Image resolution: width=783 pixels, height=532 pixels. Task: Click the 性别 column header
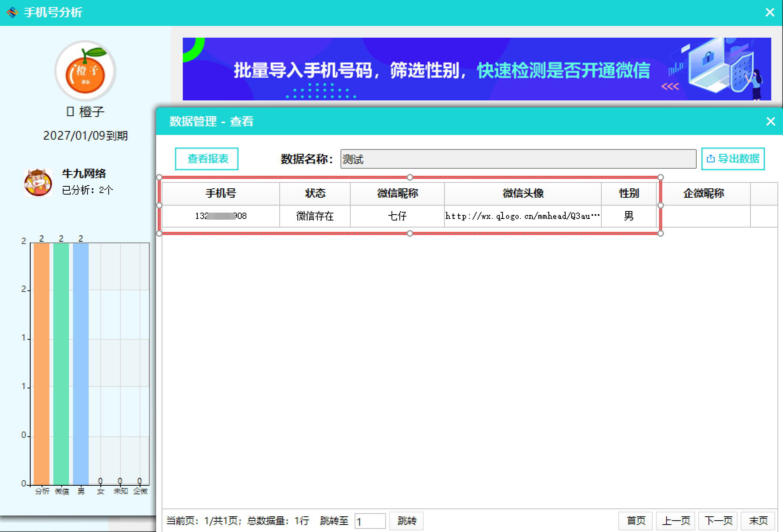tap(629, 193)
